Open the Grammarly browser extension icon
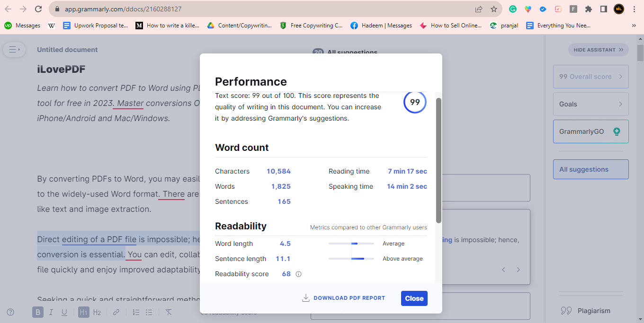 [512, 9]
